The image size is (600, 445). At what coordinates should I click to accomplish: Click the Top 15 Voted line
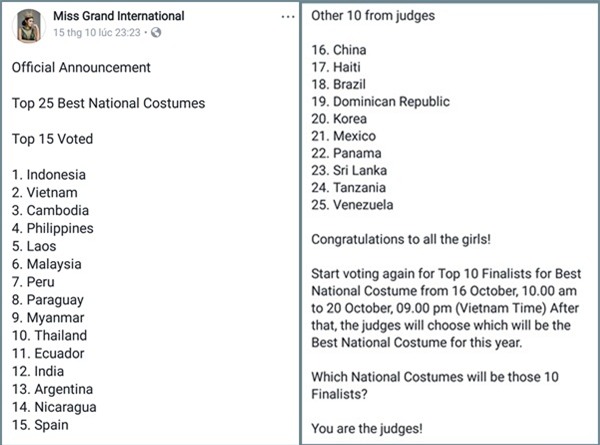(58, 140)
